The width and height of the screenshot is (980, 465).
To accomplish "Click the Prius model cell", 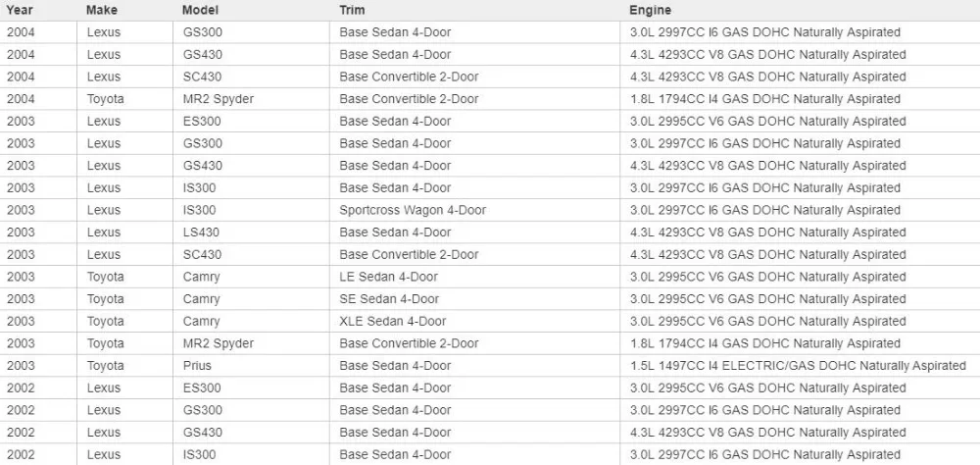I will tap(251, 366).
